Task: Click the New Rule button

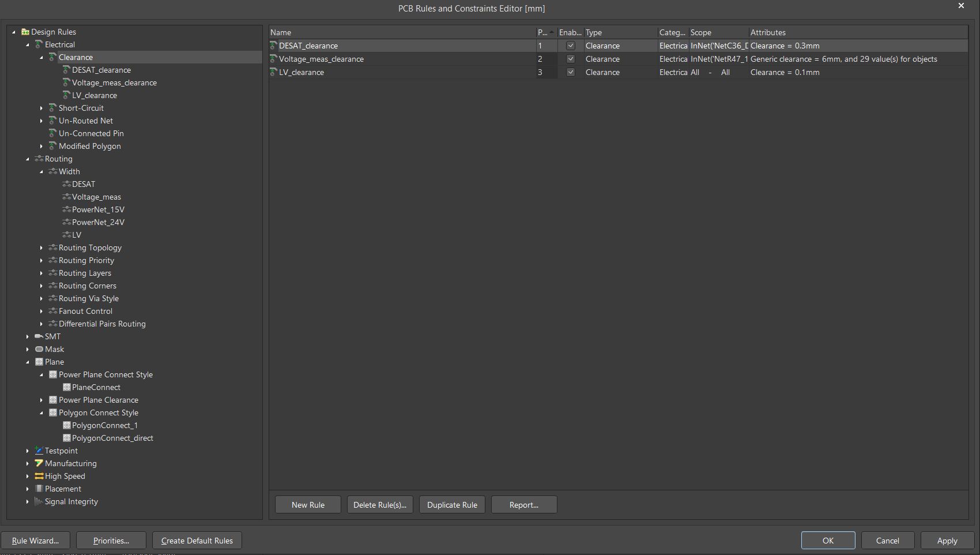Action: tap(308, 505)
